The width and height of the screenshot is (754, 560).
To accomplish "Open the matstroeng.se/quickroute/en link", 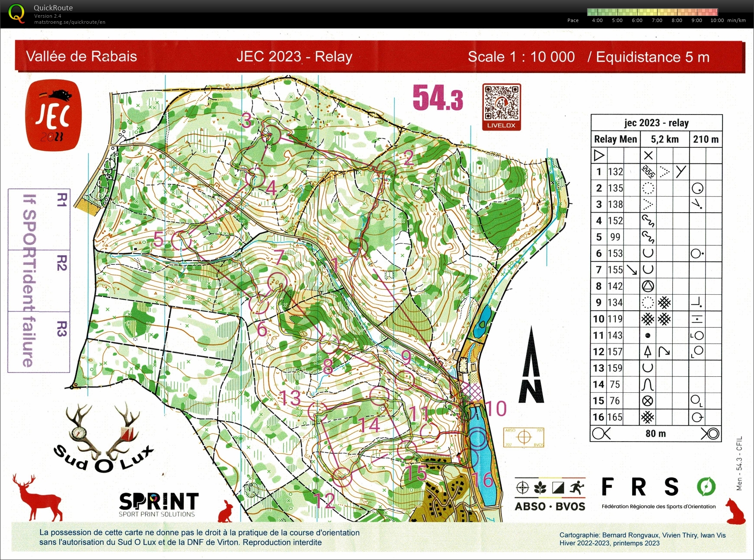I will pyautogui.click(x=70, y=22).
